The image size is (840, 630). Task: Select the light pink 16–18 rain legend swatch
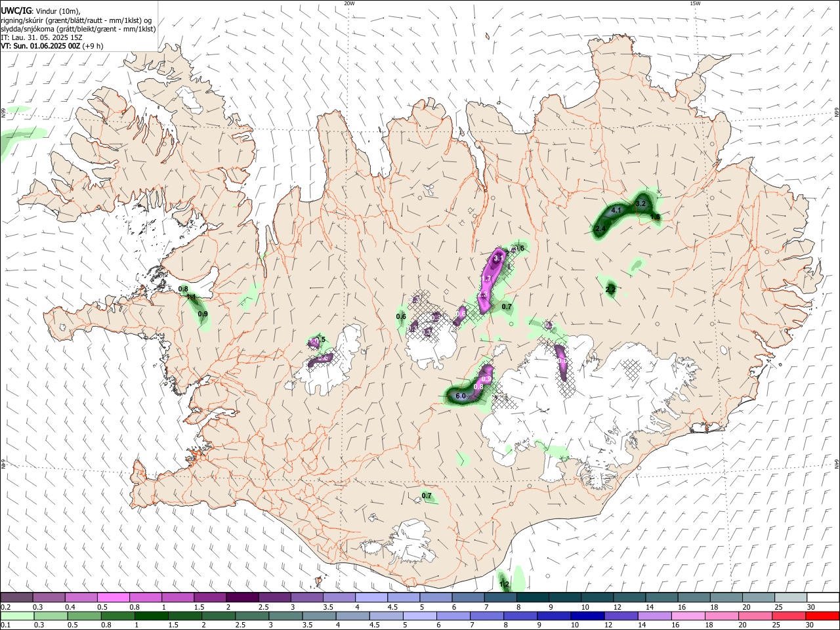coord(687,616)
